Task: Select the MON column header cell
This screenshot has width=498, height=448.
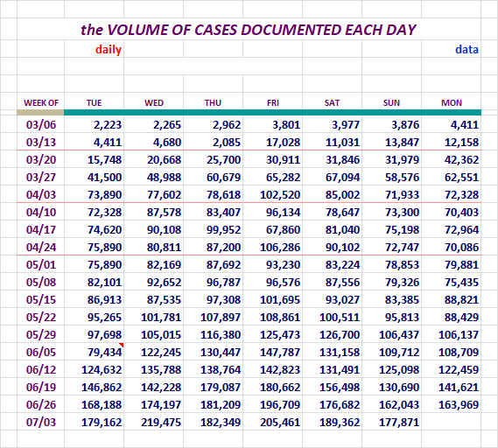Action: coord(452,103)
